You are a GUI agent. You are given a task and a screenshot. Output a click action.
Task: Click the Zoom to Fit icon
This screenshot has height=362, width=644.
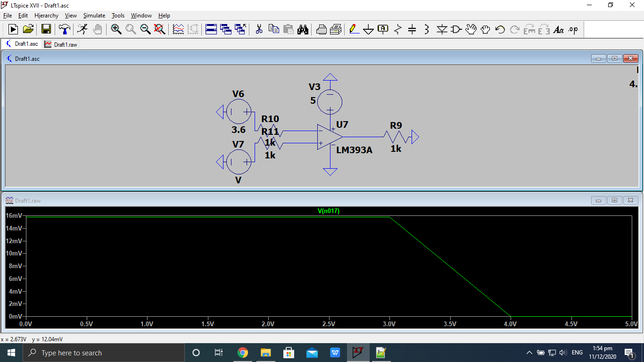[160, 29]
